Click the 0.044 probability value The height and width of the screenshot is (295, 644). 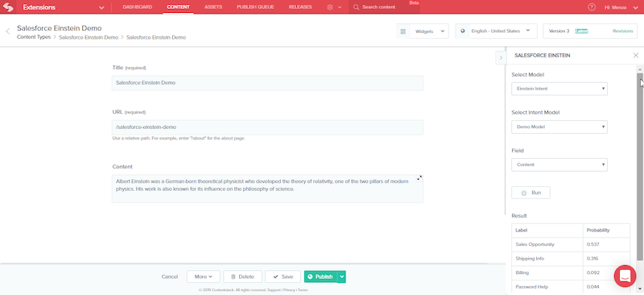[593, 287]
